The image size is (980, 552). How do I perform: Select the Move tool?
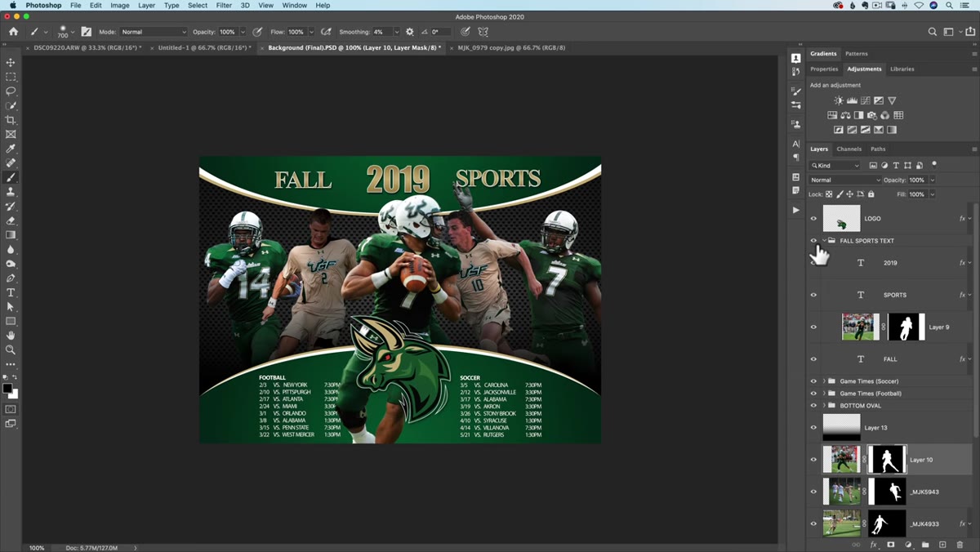[x=11, y=62]
